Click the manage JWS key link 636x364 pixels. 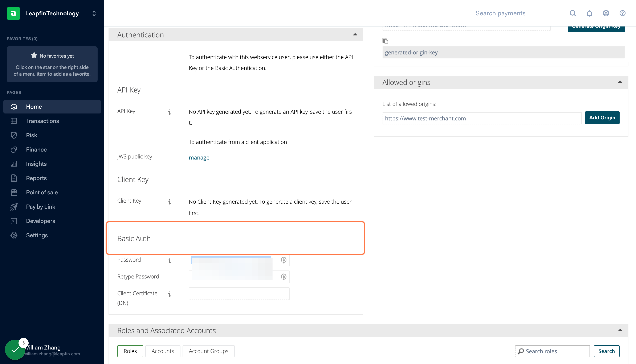click(199, 157)
